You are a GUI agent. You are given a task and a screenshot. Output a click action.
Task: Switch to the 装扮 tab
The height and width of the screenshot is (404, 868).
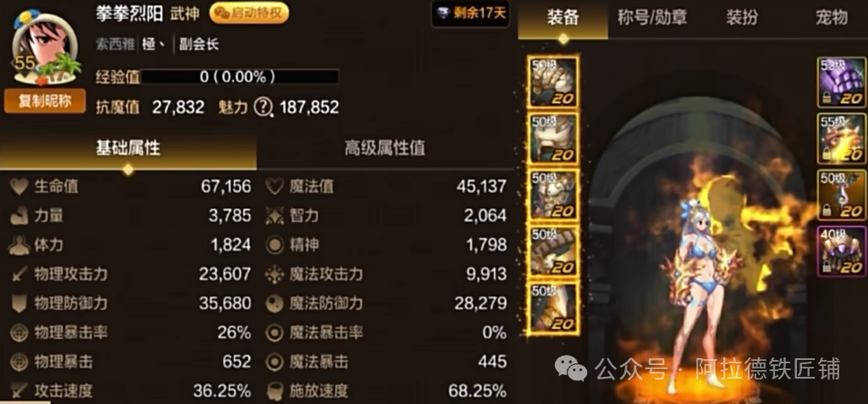(742, 18)
